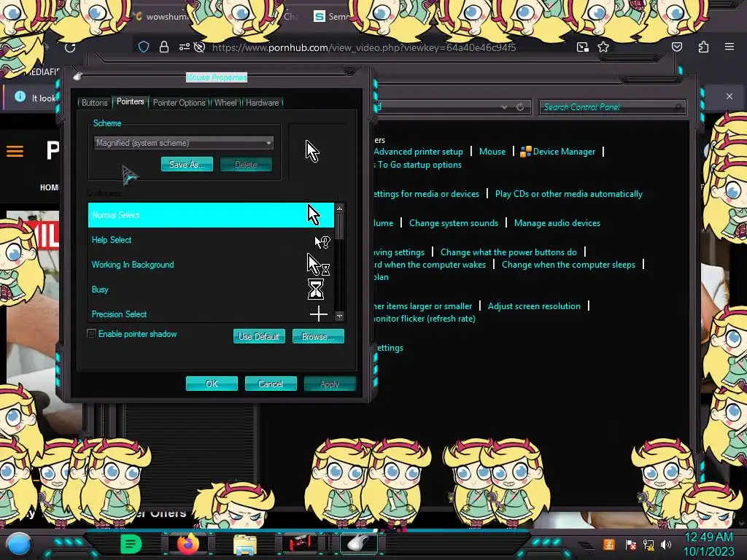Open Change system sounds link
The height and width of the screenshot is (560, 747).
pyautogui.click(x=454, y=223)
